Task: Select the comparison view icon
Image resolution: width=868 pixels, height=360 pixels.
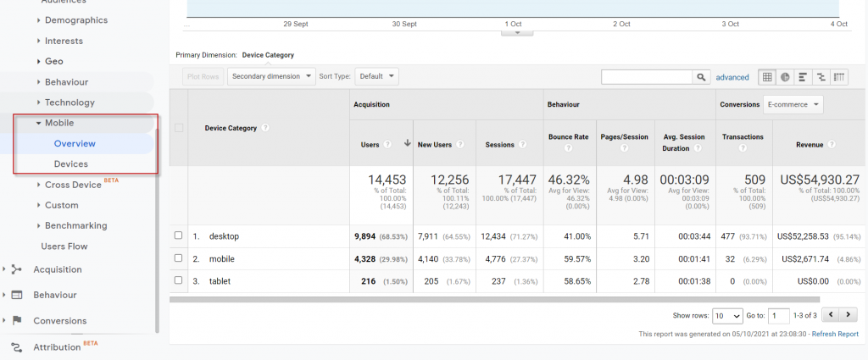Action: click(821, 77)
